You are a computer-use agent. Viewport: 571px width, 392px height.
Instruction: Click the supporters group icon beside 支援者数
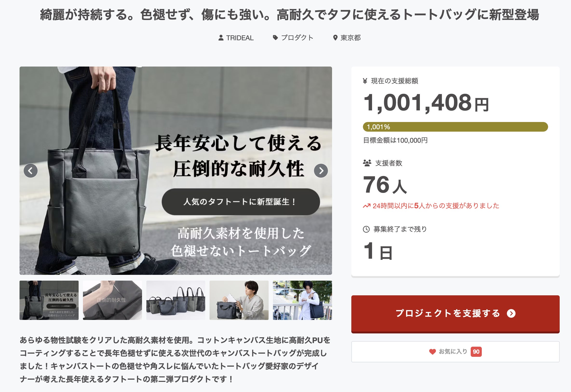tap(367, 163)
